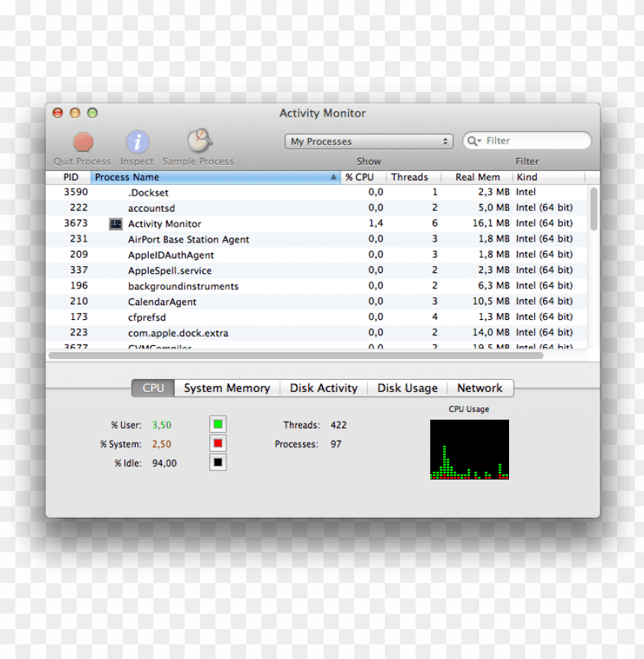Select the % User color indicator
The width and height of the screenshot is (644, 659).
coord(219,423)
